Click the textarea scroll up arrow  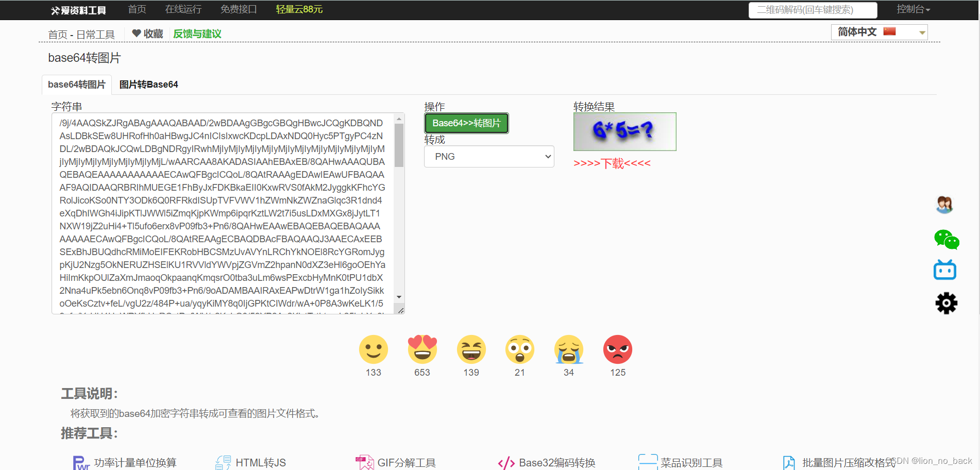click(x=399, y=119)
